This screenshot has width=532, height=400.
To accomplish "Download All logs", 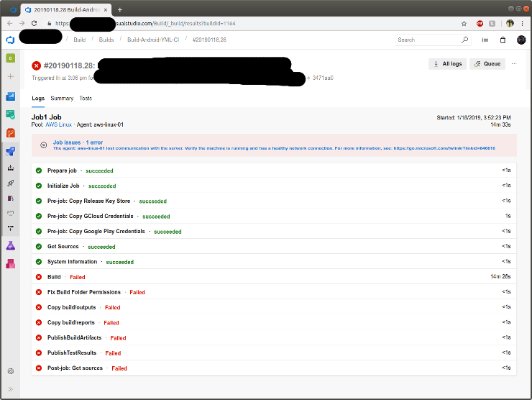I will click(x=447, y=64).
